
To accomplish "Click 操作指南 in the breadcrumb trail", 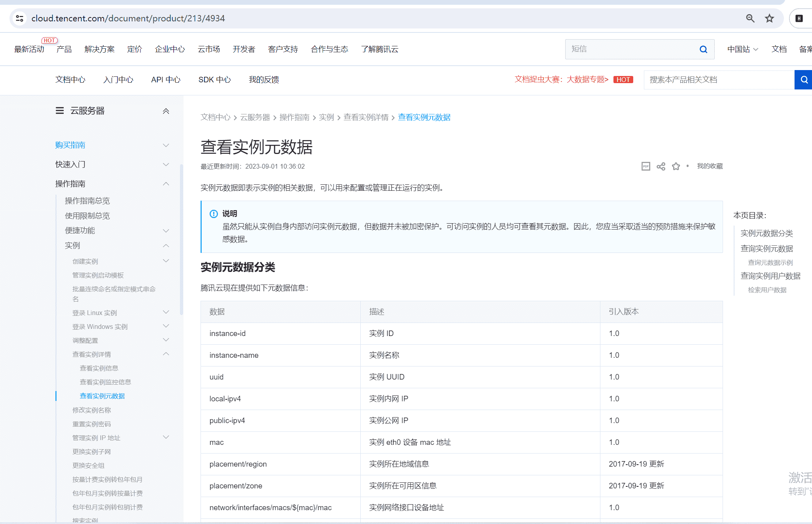I will coord(294,117).
